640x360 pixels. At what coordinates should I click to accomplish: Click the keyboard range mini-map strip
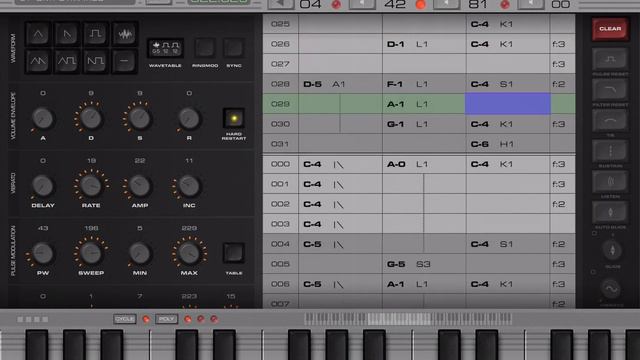point(408,319)
